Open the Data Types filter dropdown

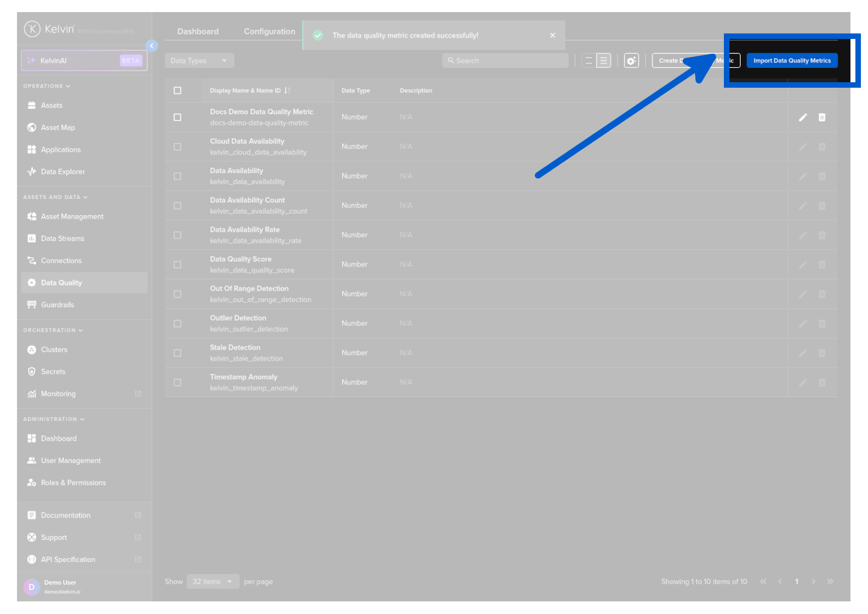pyautogui.click(x=199, y=61)
